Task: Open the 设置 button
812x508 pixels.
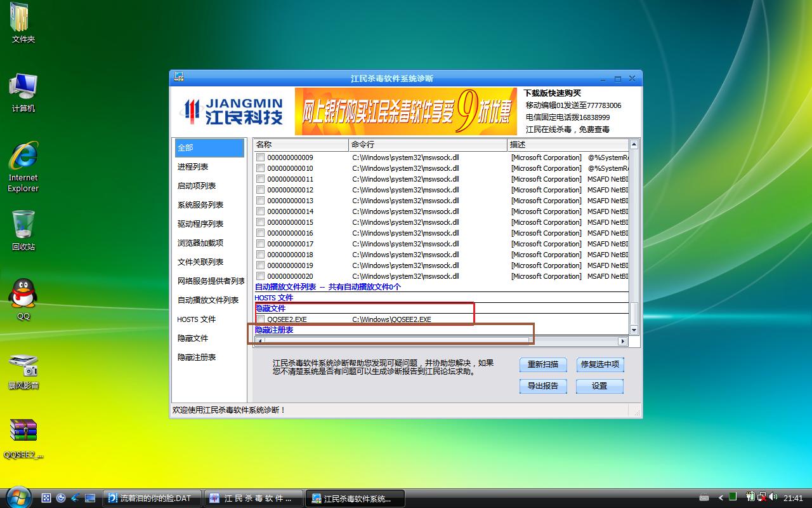Action: [x=599, y=386]
